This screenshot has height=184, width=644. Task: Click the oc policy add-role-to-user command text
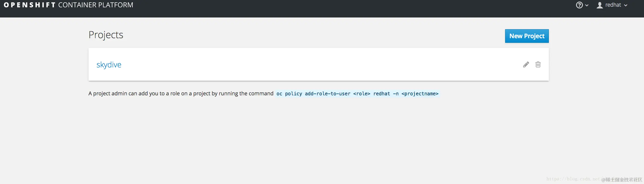[357, 94]
